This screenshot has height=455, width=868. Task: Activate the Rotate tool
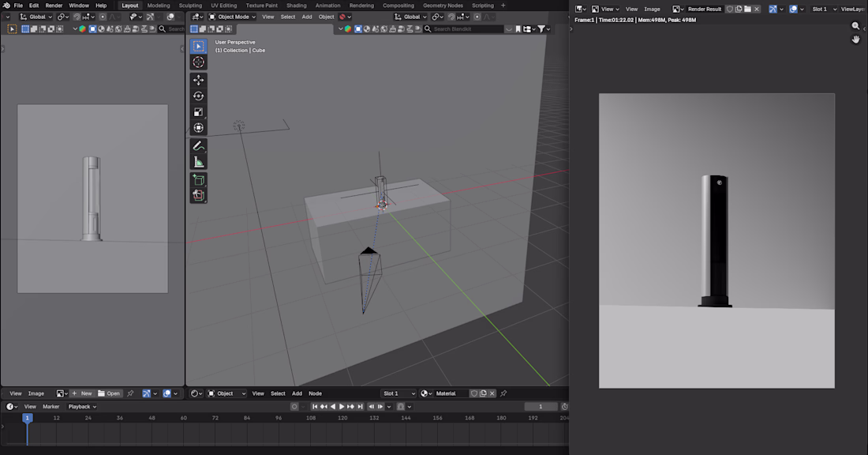[198, 96]
